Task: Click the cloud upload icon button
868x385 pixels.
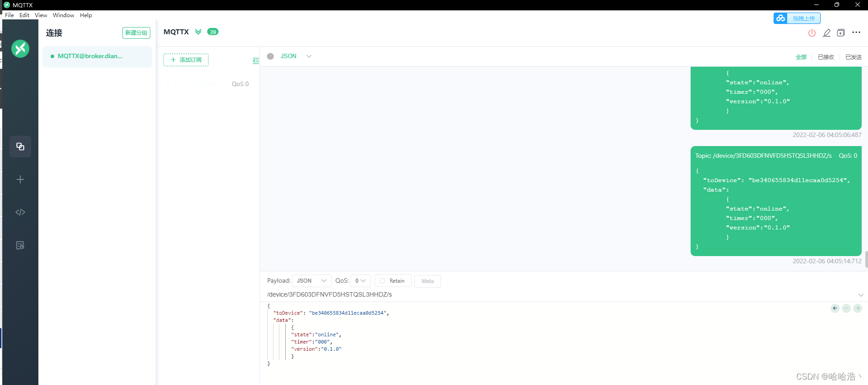Action: [x=781, y=18]
